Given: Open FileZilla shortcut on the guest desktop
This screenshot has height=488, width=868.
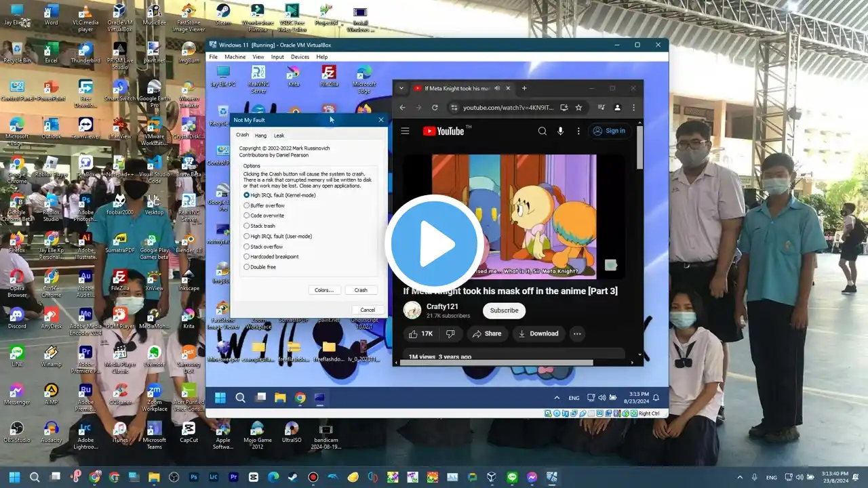Looking at the screenshot, I should 329,77.
